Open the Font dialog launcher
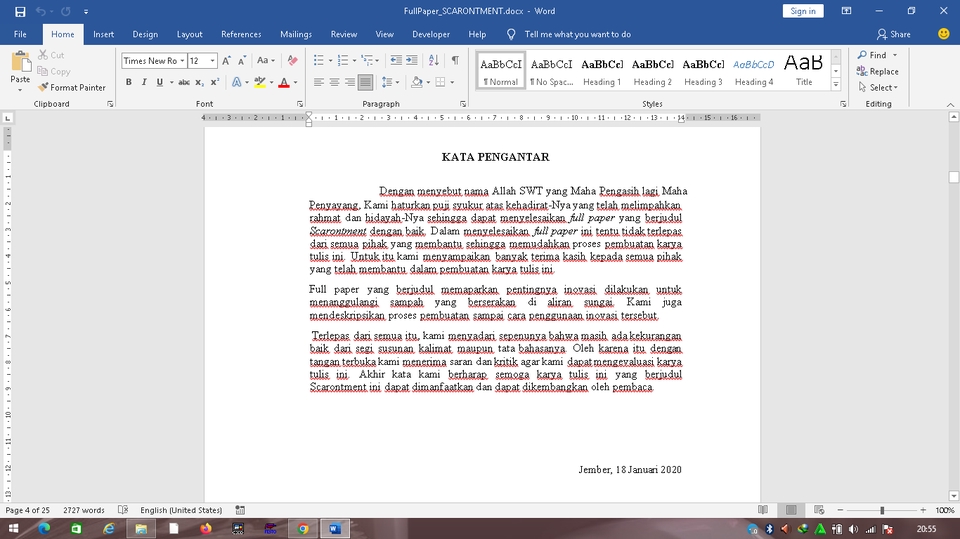Viewport: 960px width, 539px height. pyautogui.click(x=300, y=104)
